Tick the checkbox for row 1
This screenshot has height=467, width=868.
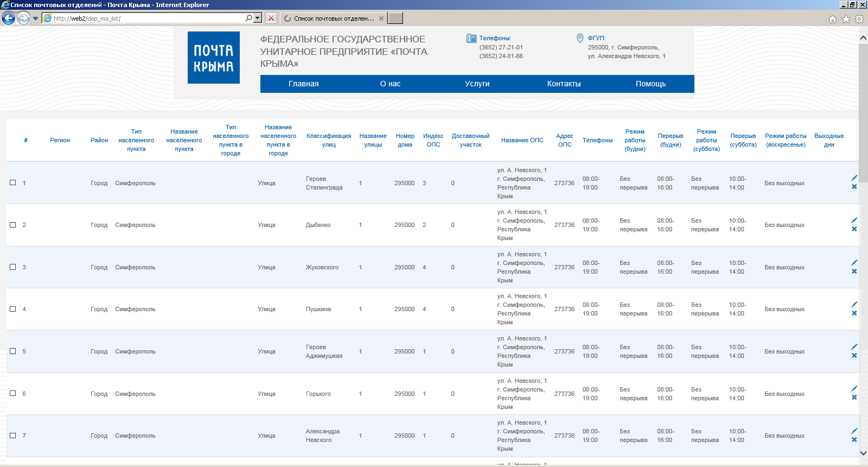coord(13,182)
